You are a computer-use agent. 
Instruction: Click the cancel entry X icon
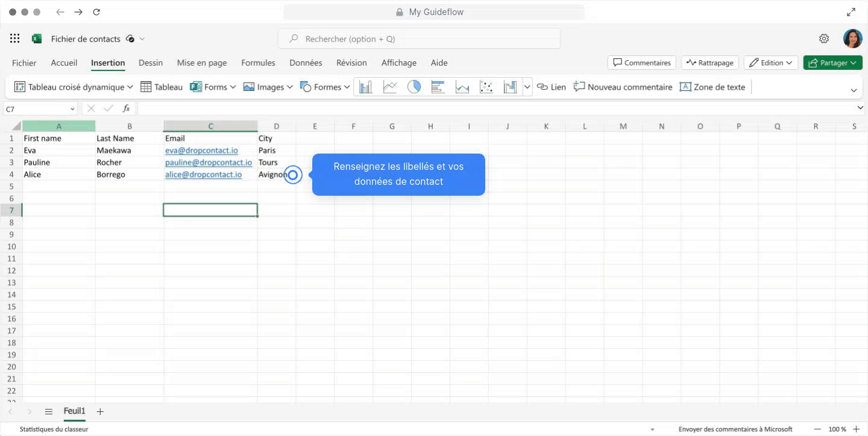point(91,108)
